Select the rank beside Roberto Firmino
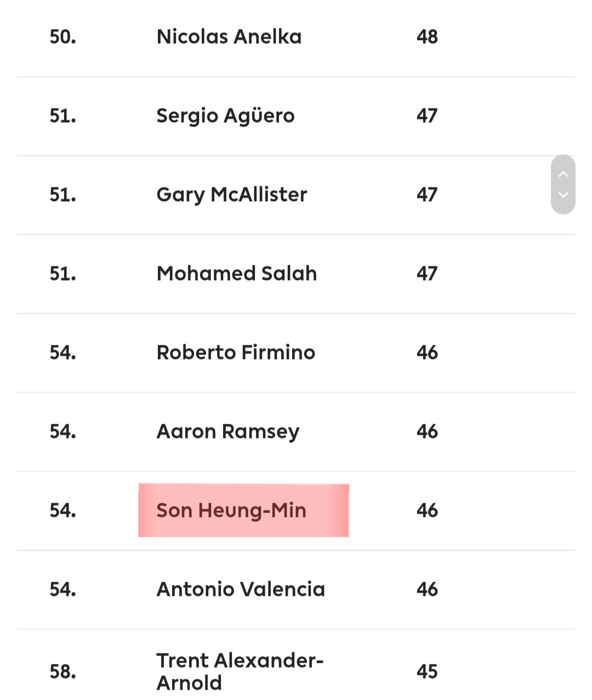This screenshot has width=592, height=700. 62,352
